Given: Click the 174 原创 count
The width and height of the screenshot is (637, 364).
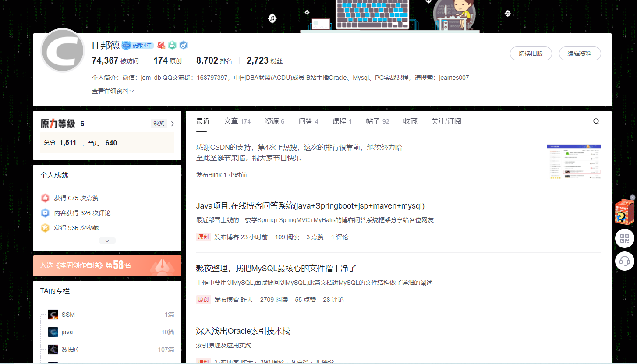Looking at the screenshot, I should (167, 61).
